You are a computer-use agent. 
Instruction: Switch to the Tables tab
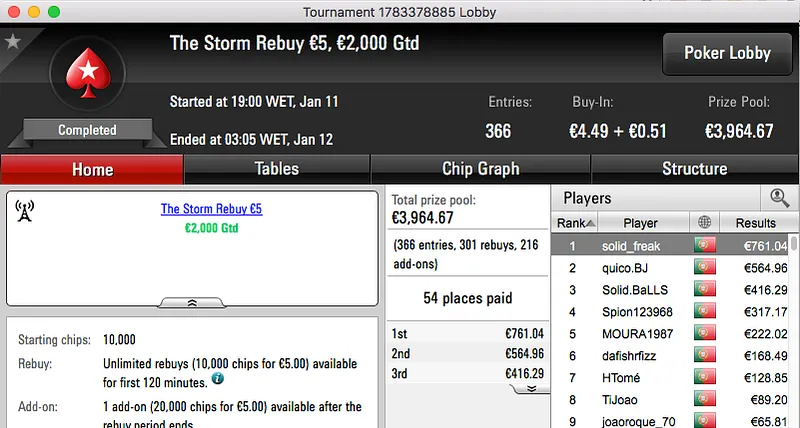pyautogui.click(x=277, y=169)
